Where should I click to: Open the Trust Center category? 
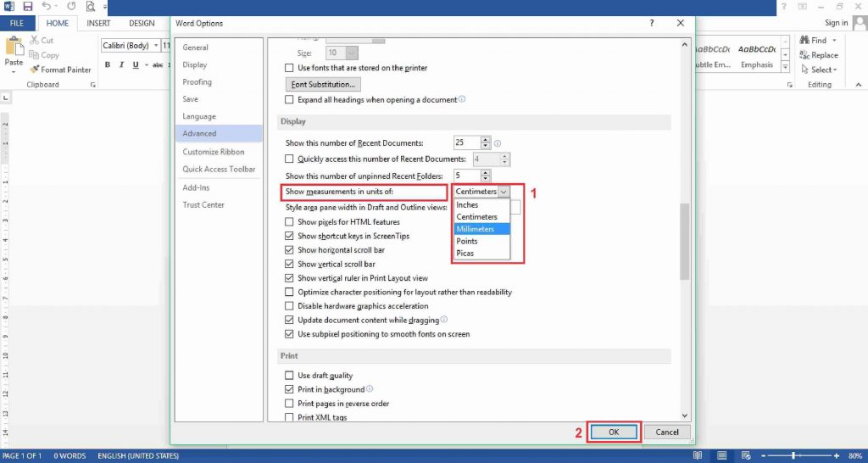coord(219,205)
